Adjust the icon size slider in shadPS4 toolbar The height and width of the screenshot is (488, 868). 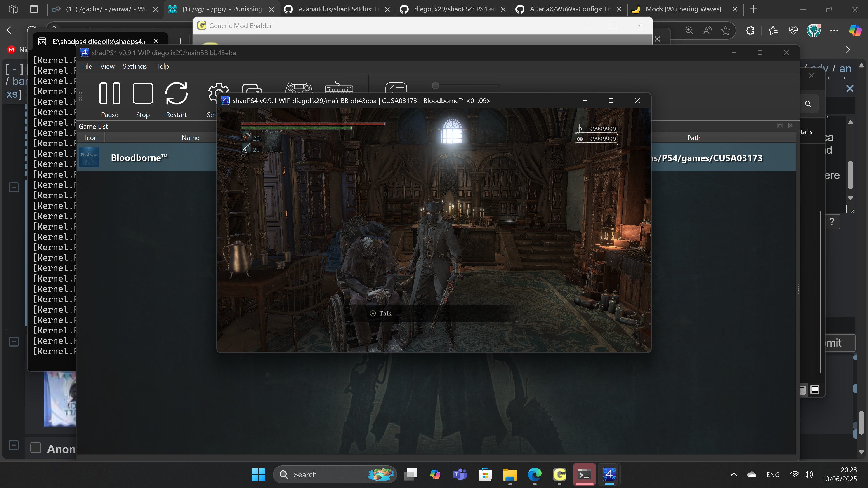coord(465,86)
